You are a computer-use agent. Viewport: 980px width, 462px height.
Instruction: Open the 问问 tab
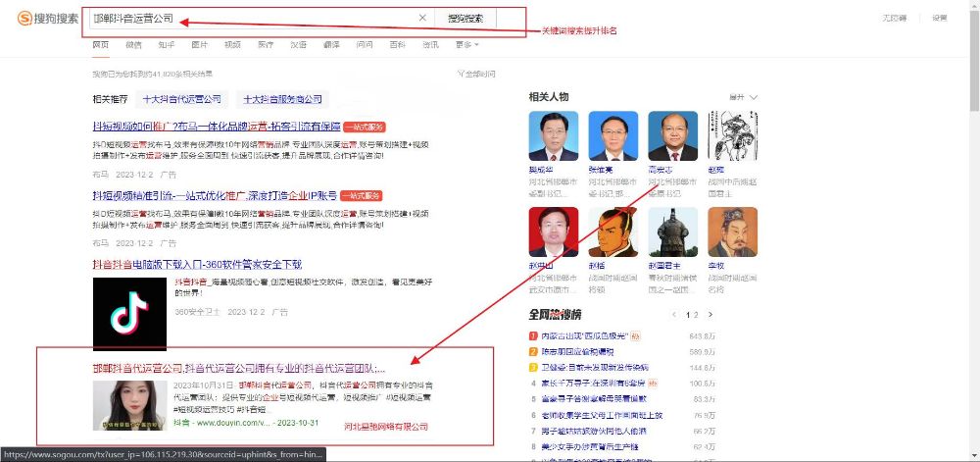(365, 44)
